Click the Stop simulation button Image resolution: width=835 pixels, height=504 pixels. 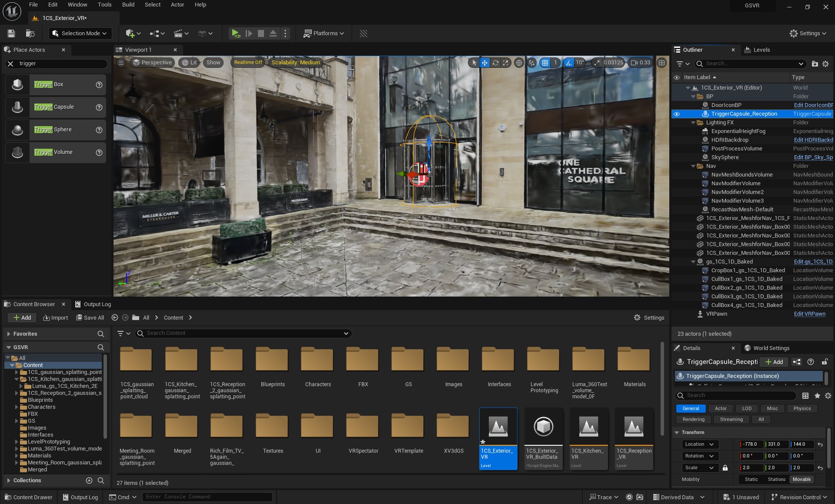[261, 33]
